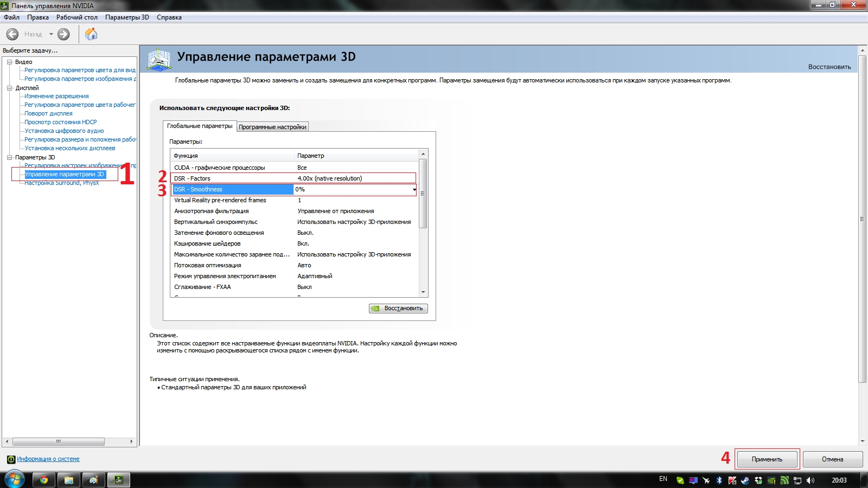Switch to the Глобальные параметры tab
Viewport: 868px width, 488px height.
click(200, 126)
